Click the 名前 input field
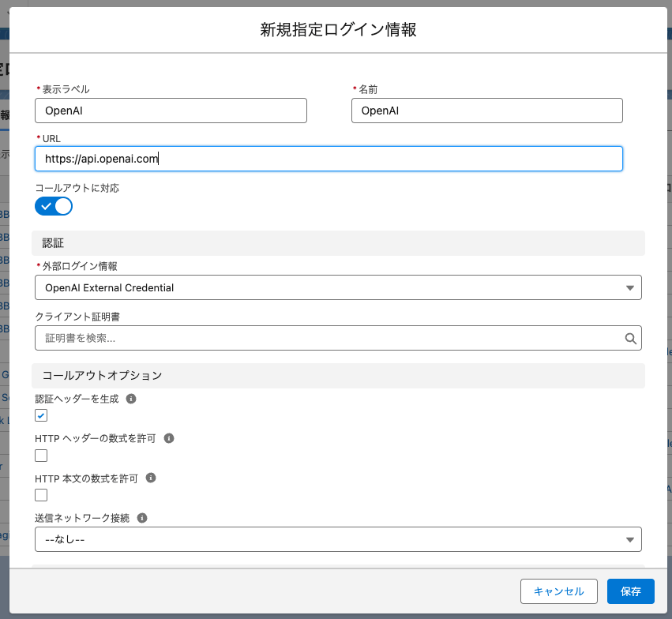Viewport: 672px width, 619px height. pos(487,111)
